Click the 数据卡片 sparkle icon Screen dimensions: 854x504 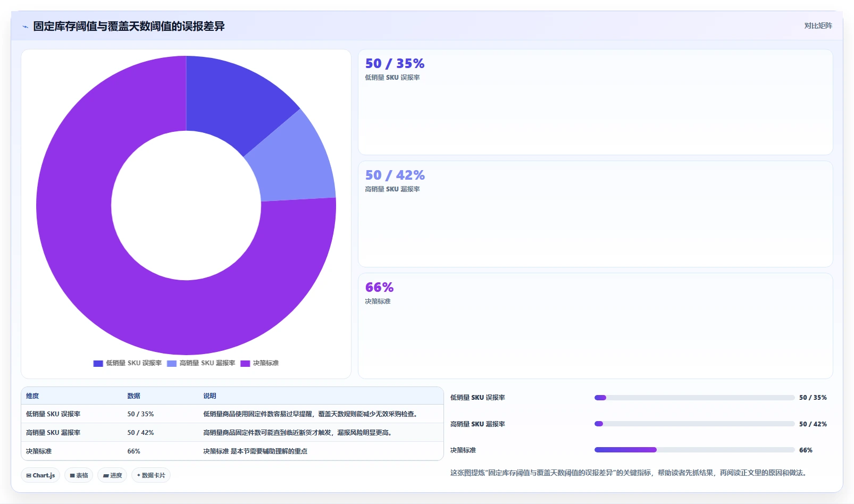[139, 475]
